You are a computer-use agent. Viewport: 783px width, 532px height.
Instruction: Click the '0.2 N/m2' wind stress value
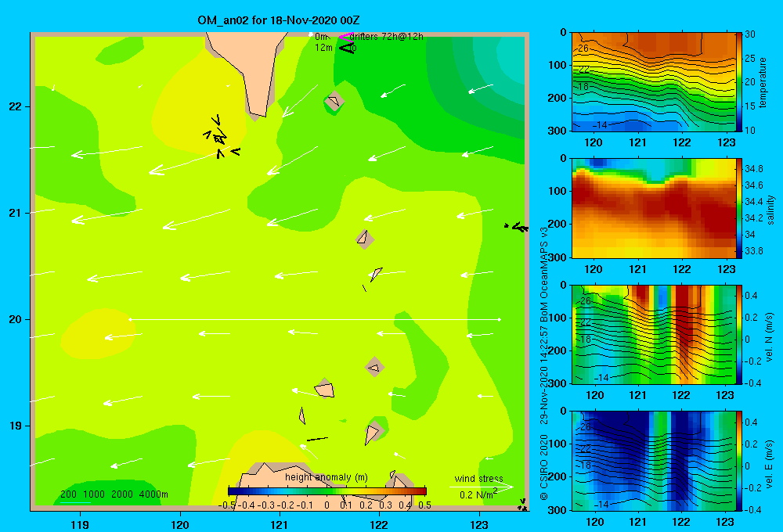478,494
